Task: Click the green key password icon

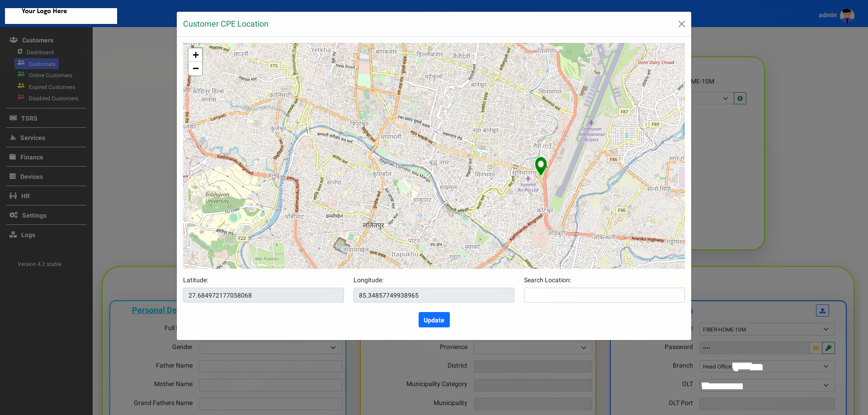Action: coord(828,348)
